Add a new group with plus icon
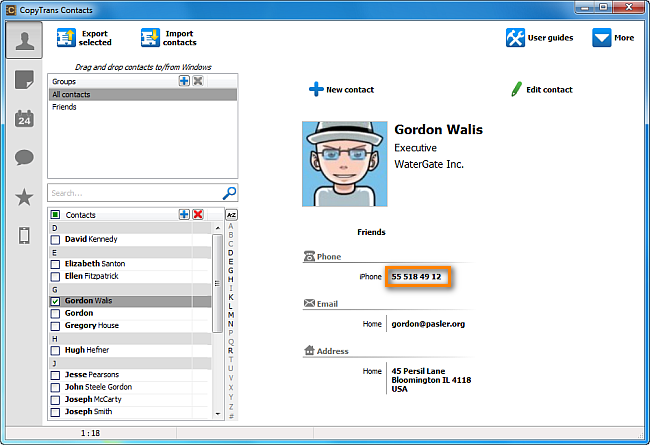This screenshot has height=445, width=650. [184, 81]
